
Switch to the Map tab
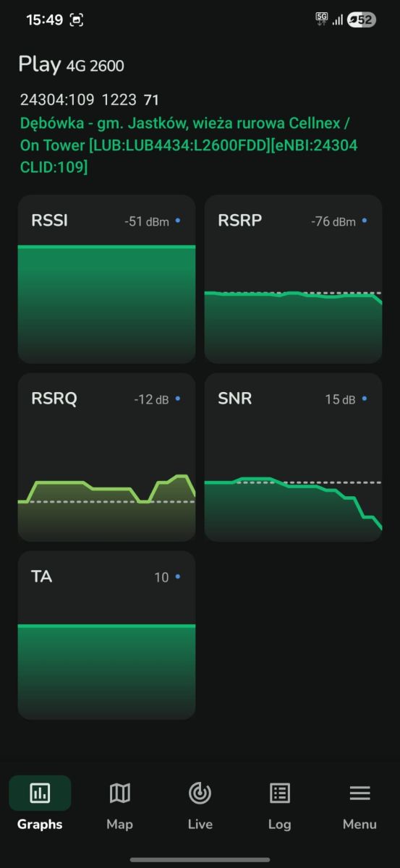click(x=119, y=803)
